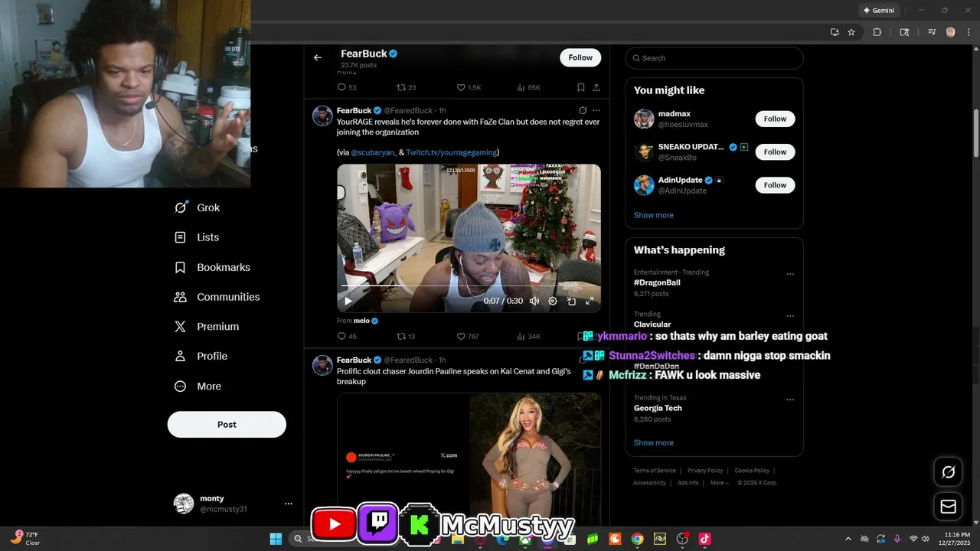Image resolution: width=980 pixels, height=551 pixels.
Task: Open the Jourdin Pauline post image
Action: tap(469, 459)
